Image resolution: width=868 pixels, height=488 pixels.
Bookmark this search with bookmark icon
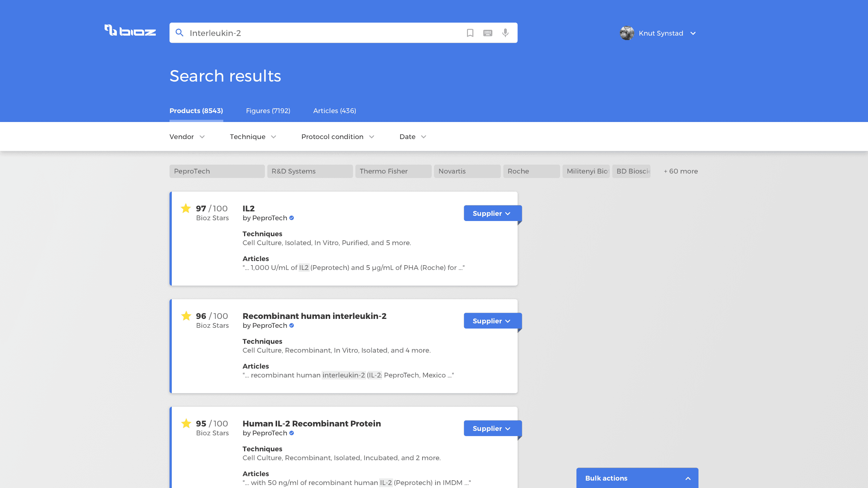(x=470, y=33)
